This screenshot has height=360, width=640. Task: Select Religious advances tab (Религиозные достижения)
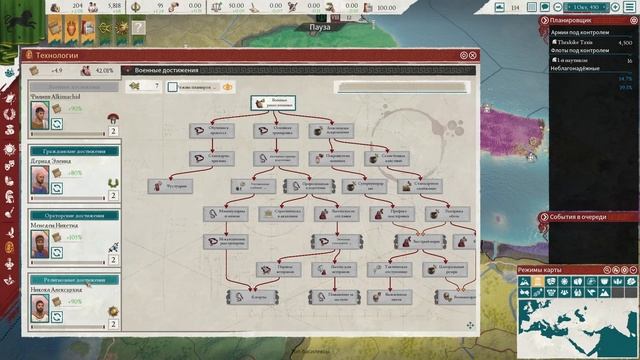click(x=74, y=280)
